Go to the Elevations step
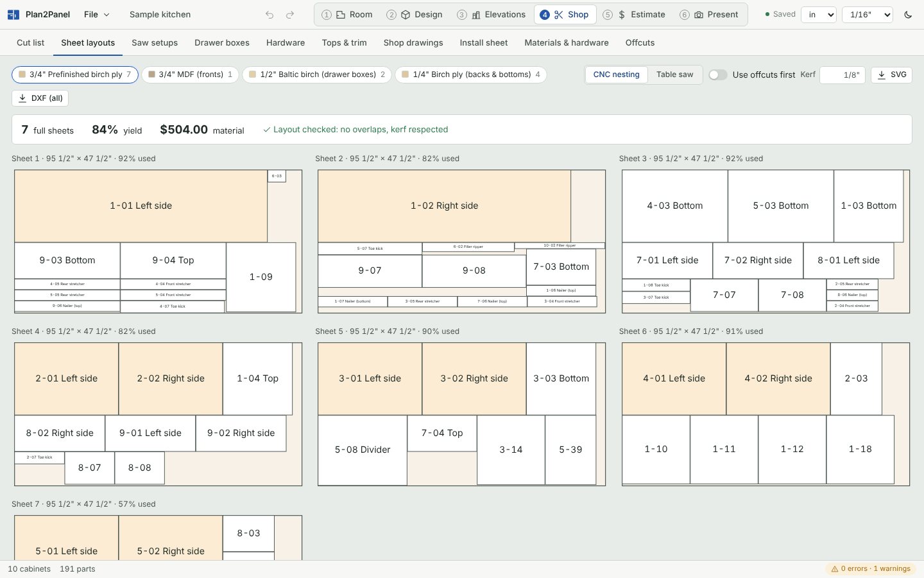The height and width of the screenshot is (578, 924). pos(491,15)
